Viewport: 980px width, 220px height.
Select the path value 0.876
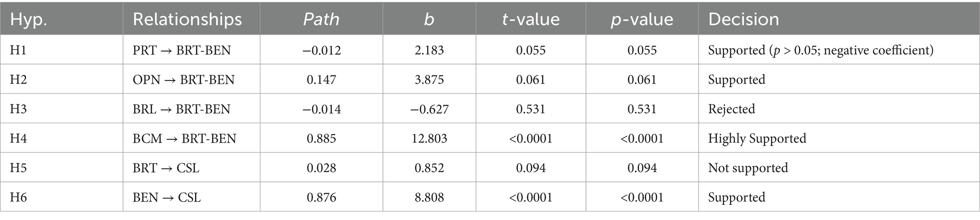[x=321, y=197]
